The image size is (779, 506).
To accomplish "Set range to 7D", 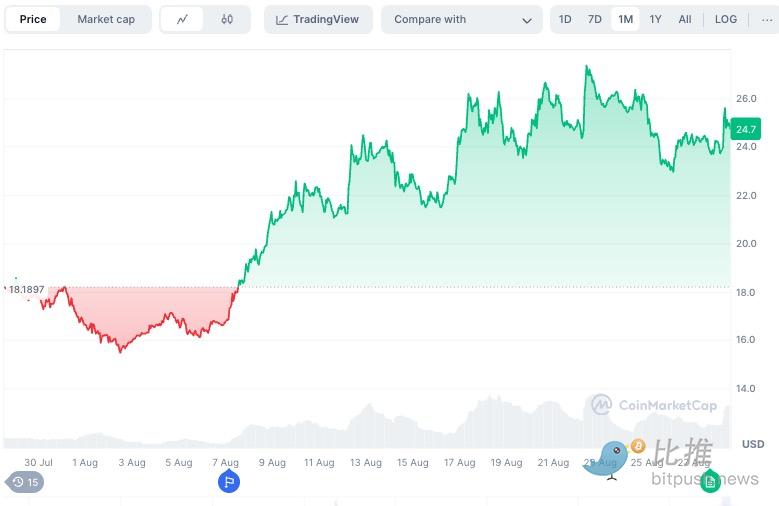I will [x=595, y=19].
